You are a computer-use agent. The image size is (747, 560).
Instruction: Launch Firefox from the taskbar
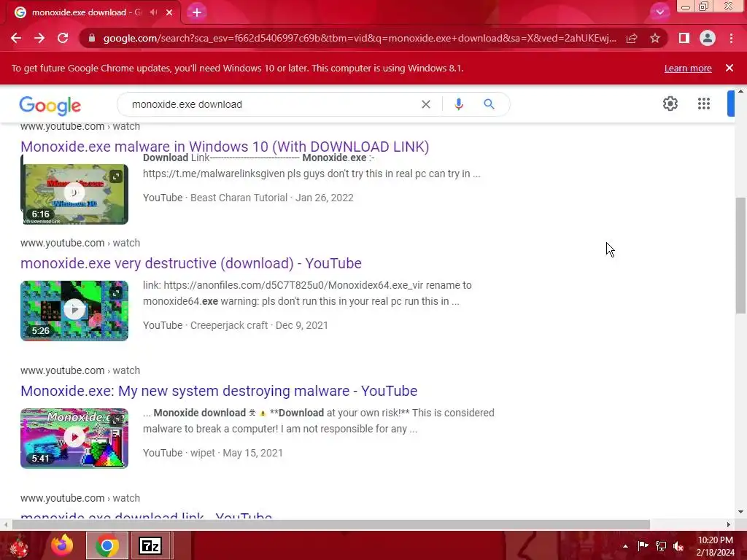pos(62,545)
